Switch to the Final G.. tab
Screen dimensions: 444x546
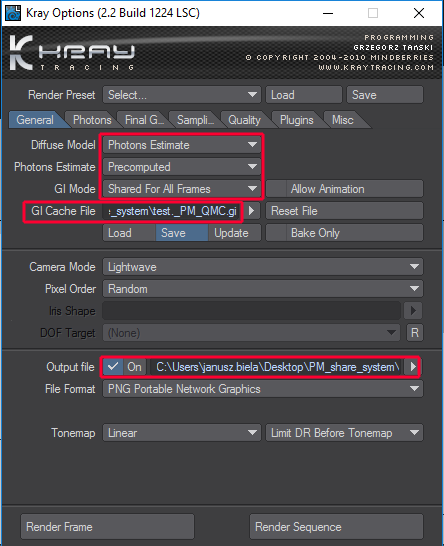pos(144,120)
